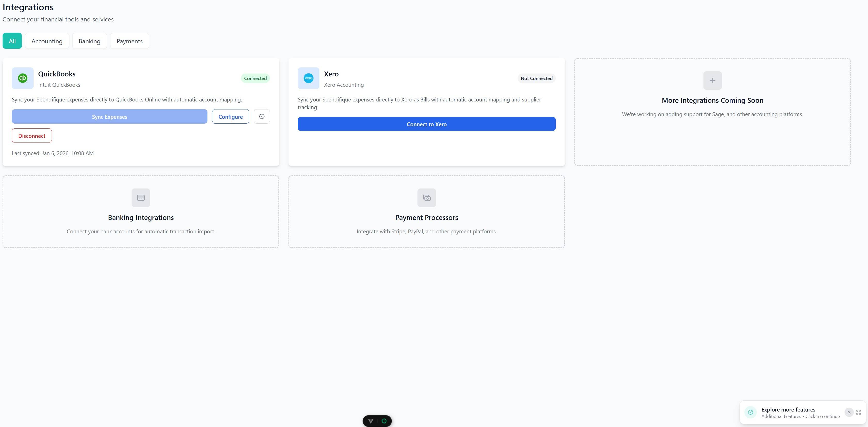Image resolution: width=868 pixels, height=427 pixels.
Task: Click the checkmark badge in the features popup
Action: coord(750,412)
